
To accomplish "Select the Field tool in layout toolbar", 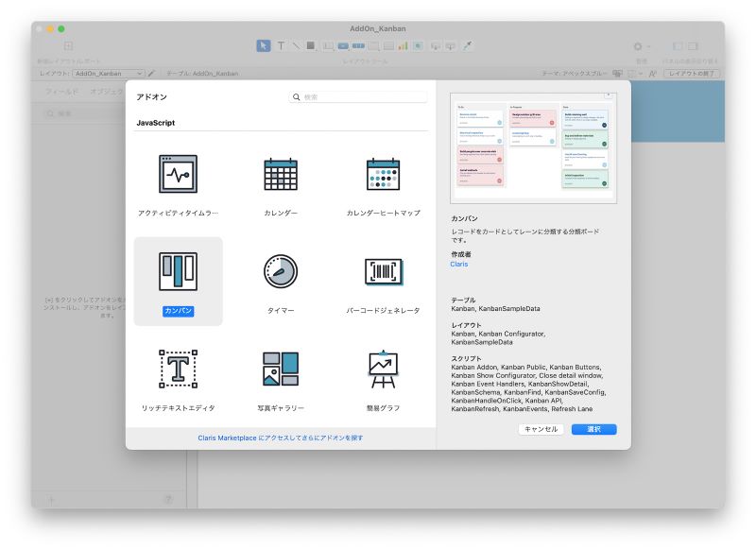I will coord(436,45).
